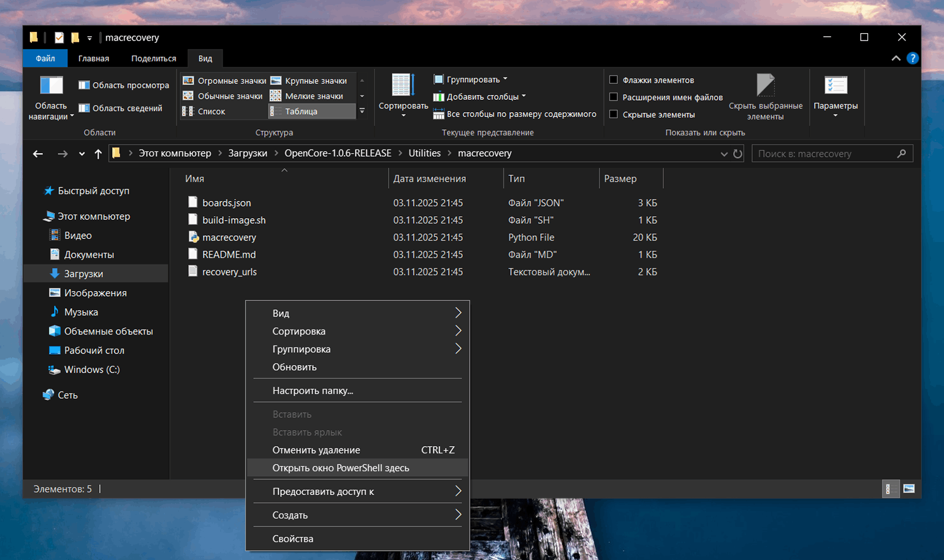The image size is (944, 560).
Task: Select Small icons (Мелкие значки) layout
Action: pos(306,96)
